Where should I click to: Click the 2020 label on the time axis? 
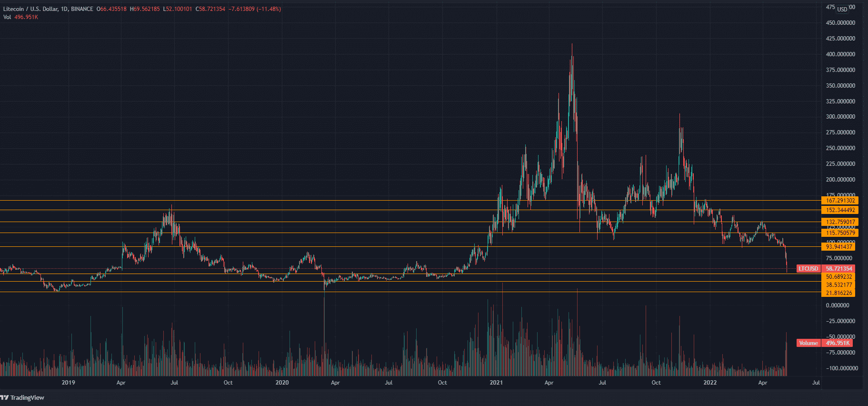282,383
